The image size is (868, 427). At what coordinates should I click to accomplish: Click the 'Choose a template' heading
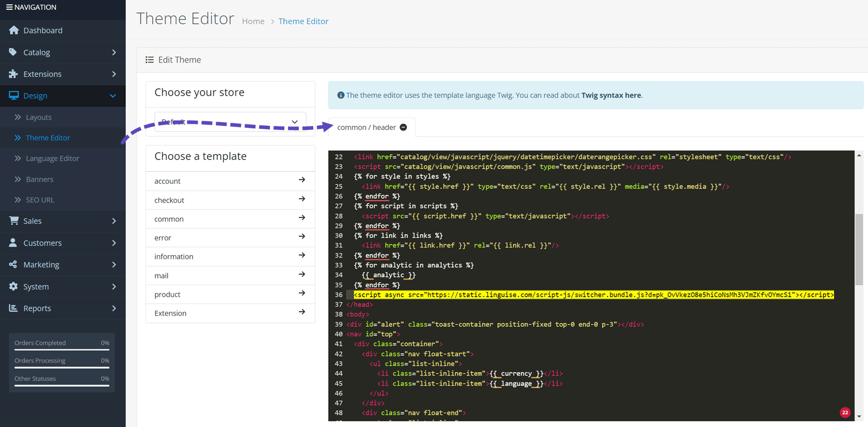200,156
